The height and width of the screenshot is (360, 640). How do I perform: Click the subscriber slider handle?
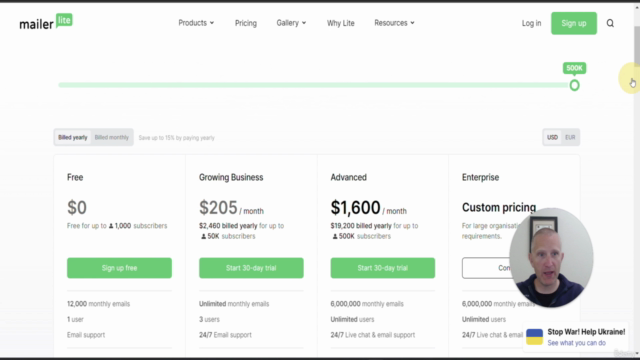[x=574, y=85]
